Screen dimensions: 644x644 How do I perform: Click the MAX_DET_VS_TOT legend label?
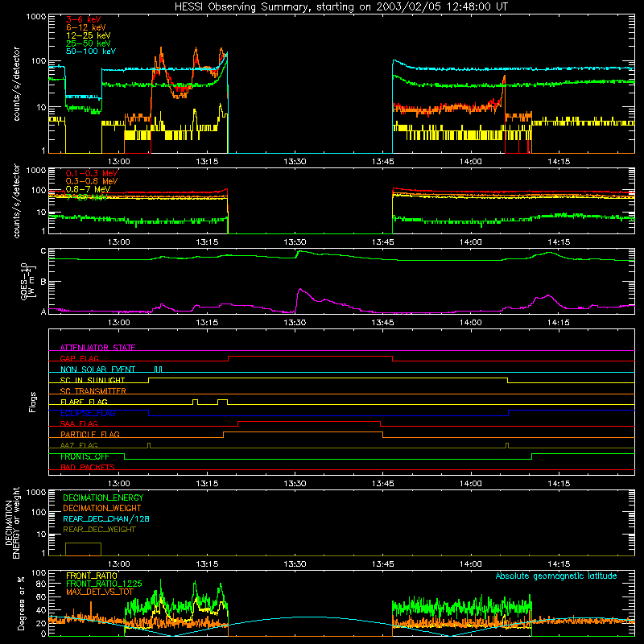point(100,592)
